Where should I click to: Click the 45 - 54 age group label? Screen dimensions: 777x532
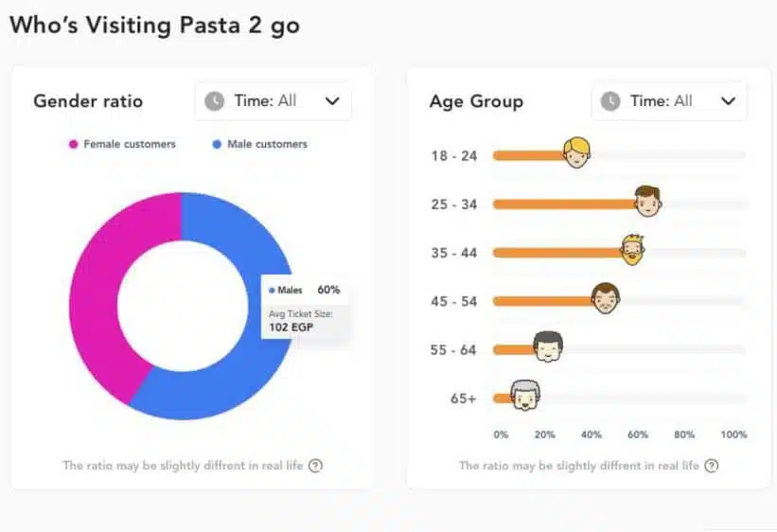454,301
